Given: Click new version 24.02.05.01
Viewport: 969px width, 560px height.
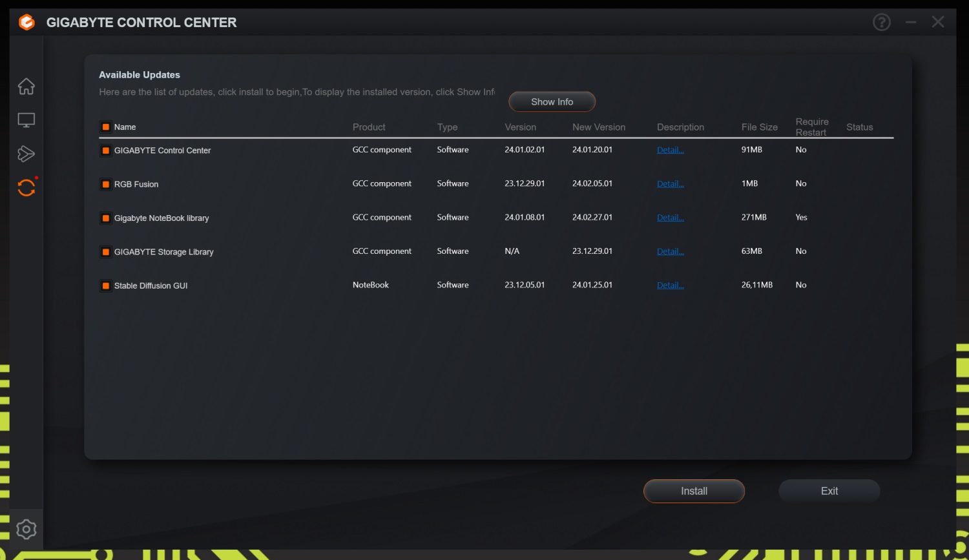Looking at the screenshot, I should click(592, 183).
